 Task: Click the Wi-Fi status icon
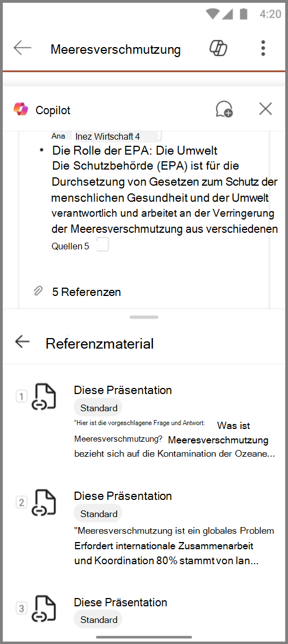pyautogui.click(x=213, y=13)
